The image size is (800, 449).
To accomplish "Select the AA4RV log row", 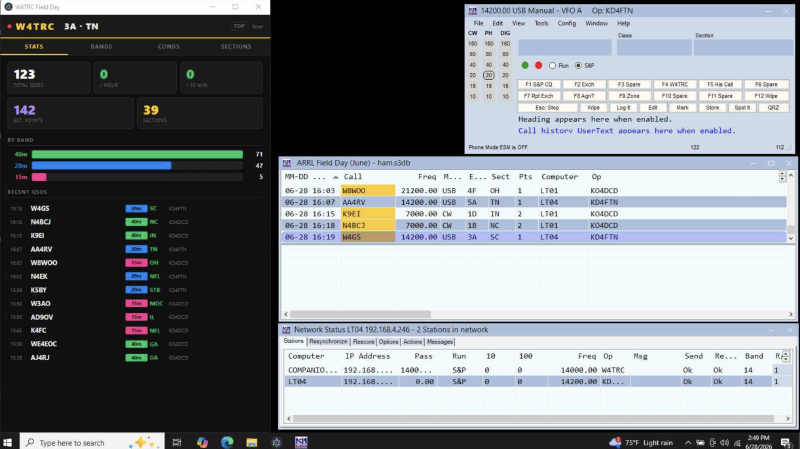I will [534, 203].
